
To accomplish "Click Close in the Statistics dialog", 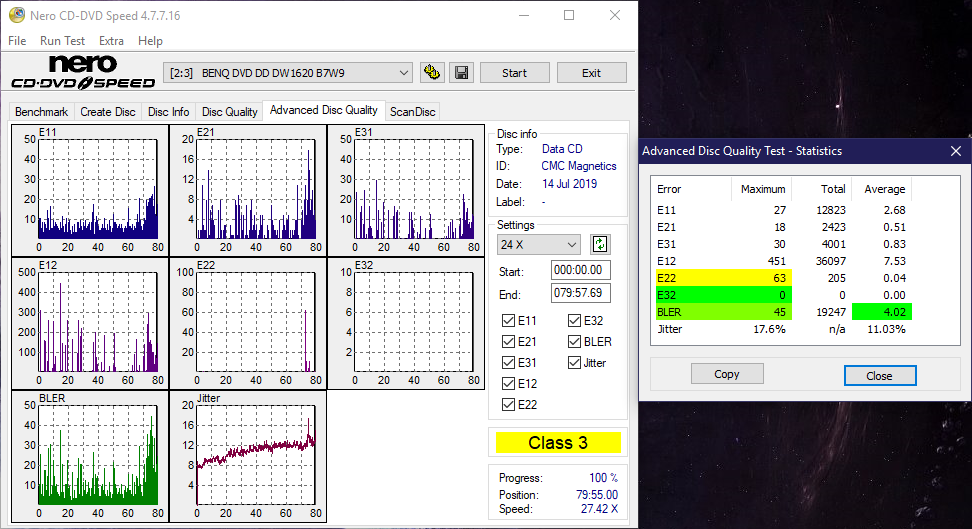I will [x=879, y=375].
